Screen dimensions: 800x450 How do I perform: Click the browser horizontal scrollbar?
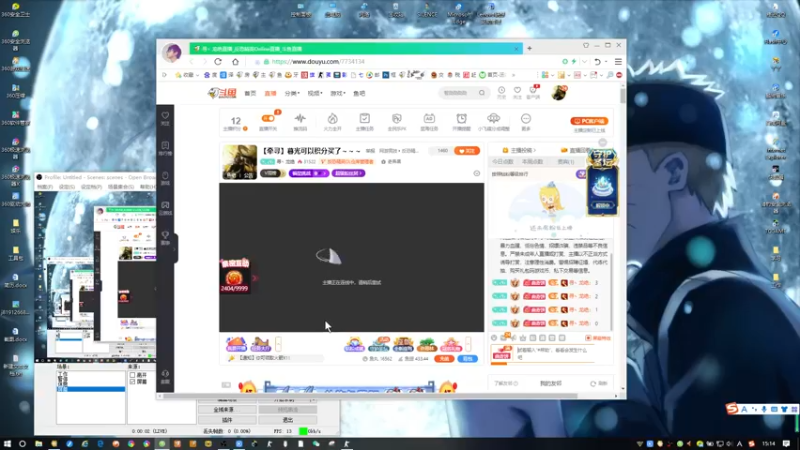coord(370,396)
